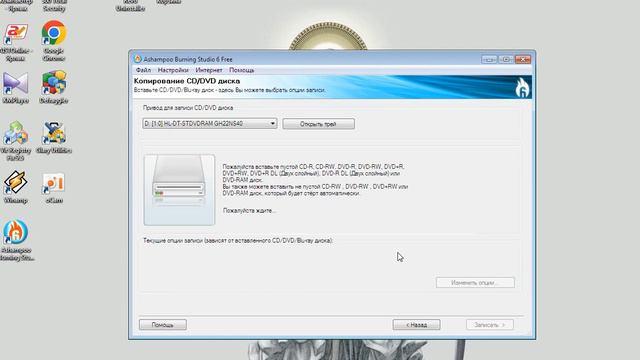Image resolution: width=640 pixels, height=360 pixels.
Task: Click the disc drive illustration
Action: [x=179, y=190]
